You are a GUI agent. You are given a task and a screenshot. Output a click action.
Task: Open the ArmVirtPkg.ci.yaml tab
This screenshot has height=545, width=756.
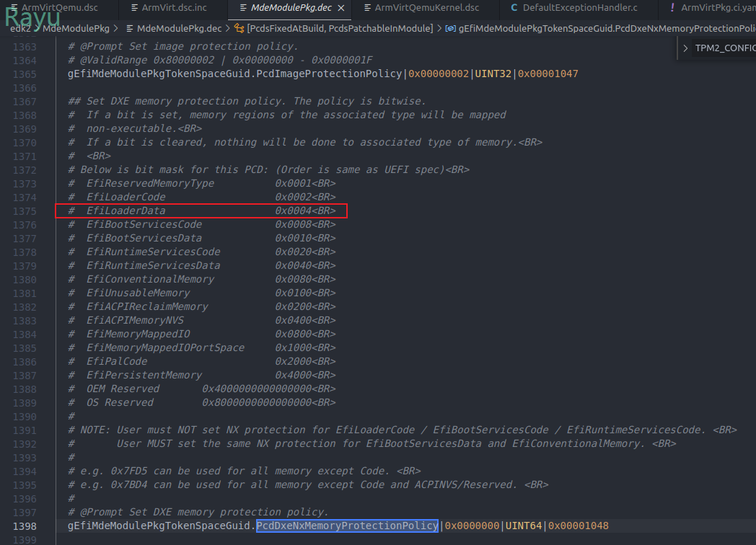click(x=713, y=8)
